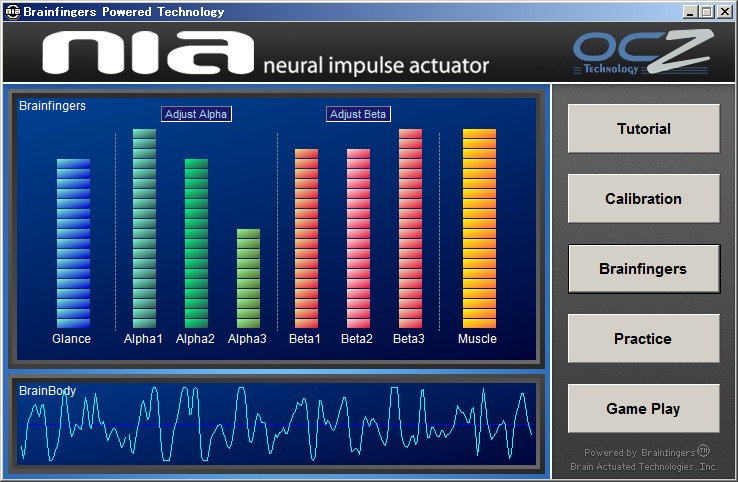Click the Alpha3 label
This screenshot has width=738, height=482.
[x=247, y=339]
